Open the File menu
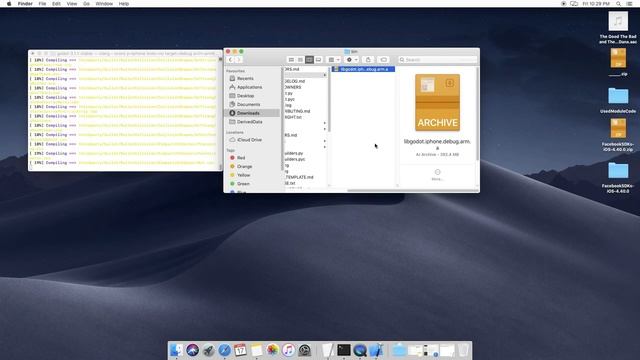The height and width of the screenshot is (360, 640). tap(42, 4)
